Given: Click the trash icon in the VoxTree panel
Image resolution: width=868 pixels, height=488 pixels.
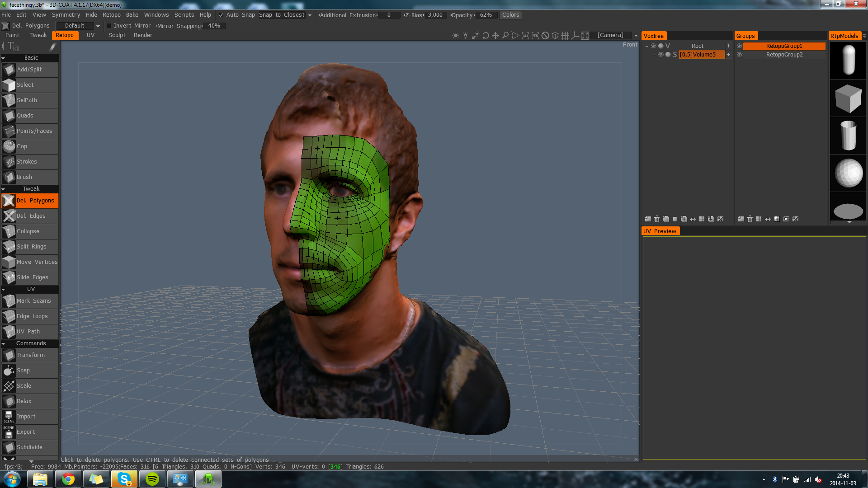Looking at the screenshot, I should tap(657, 219).
